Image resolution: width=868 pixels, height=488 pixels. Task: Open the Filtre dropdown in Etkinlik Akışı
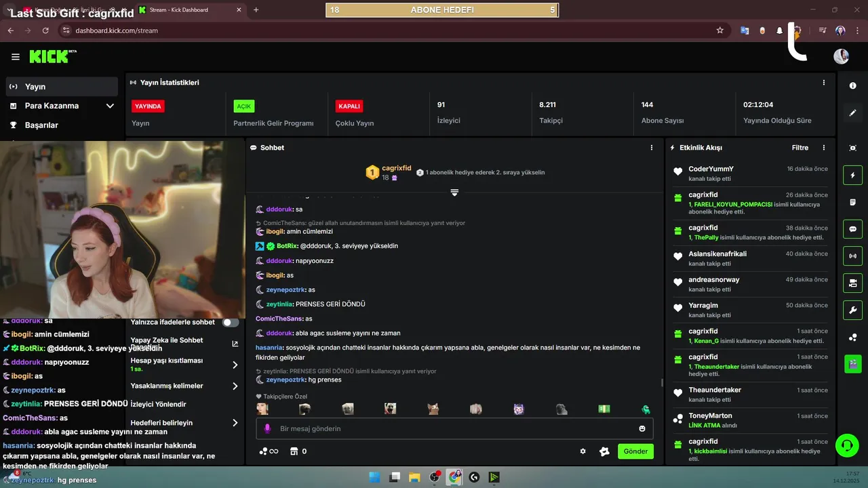pyautogui.click(x=800, y=148)
